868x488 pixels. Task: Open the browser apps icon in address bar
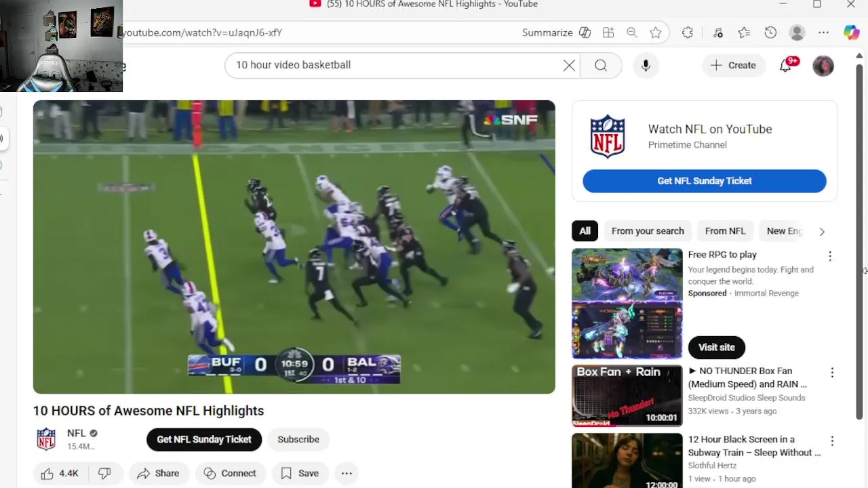608,33
